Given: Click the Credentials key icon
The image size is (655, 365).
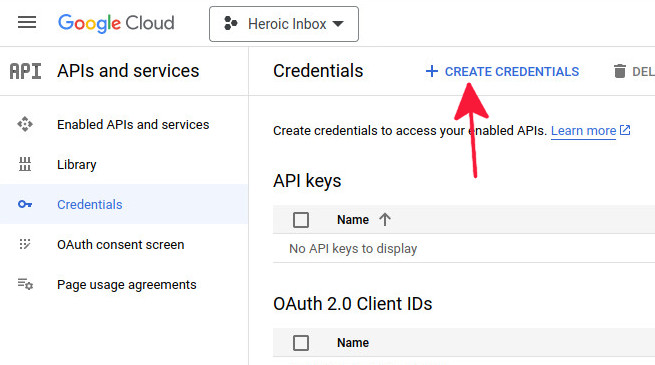Looking at the screenshot, I should [x=25, y=204].
